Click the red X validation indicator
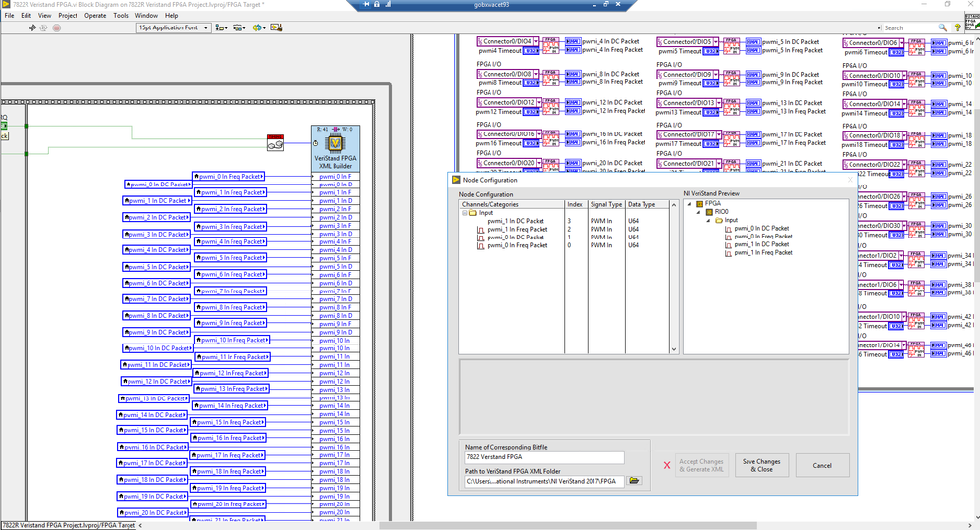The image size is (980, 530). pos(667,465)
